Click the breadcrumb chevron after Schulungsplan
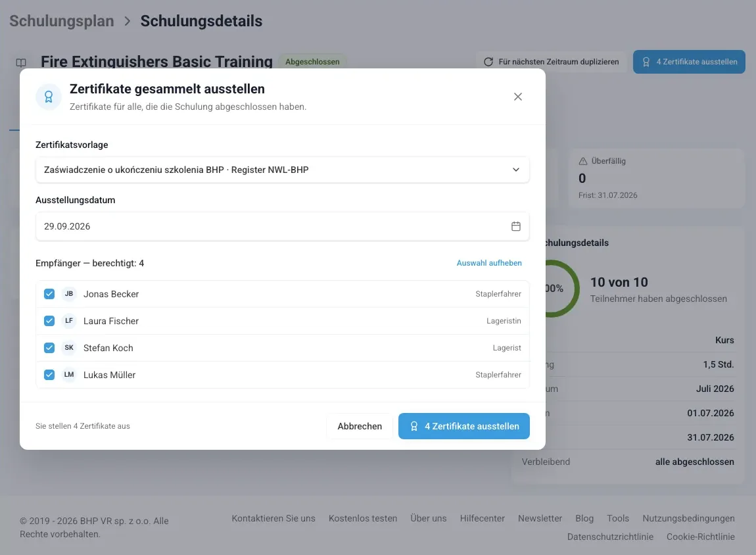The image size is (756, 555). point(128,21)
